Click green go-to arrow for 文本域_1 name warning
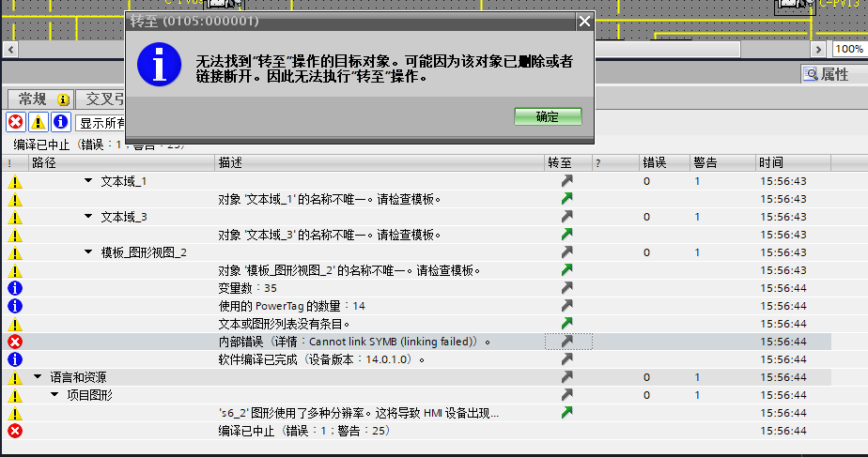Viewport: 868px width, 457px height. click(x=566, y=199)
